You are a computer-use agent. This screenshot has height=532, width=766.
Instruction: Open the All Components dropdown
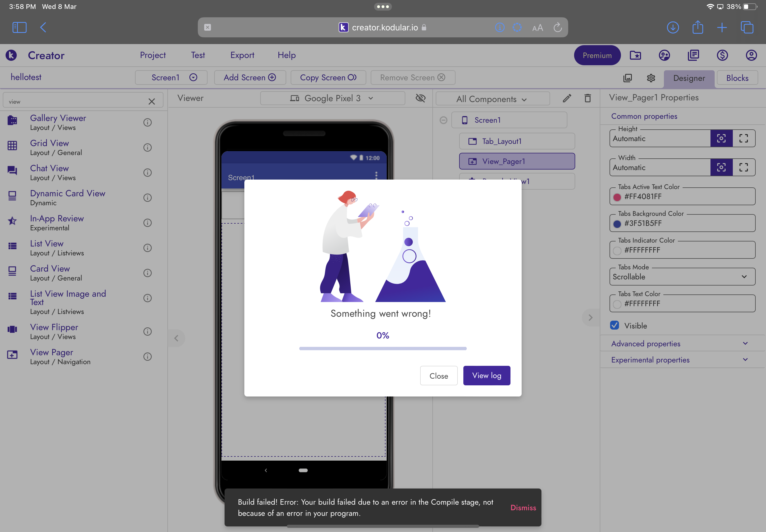(493, 99)
